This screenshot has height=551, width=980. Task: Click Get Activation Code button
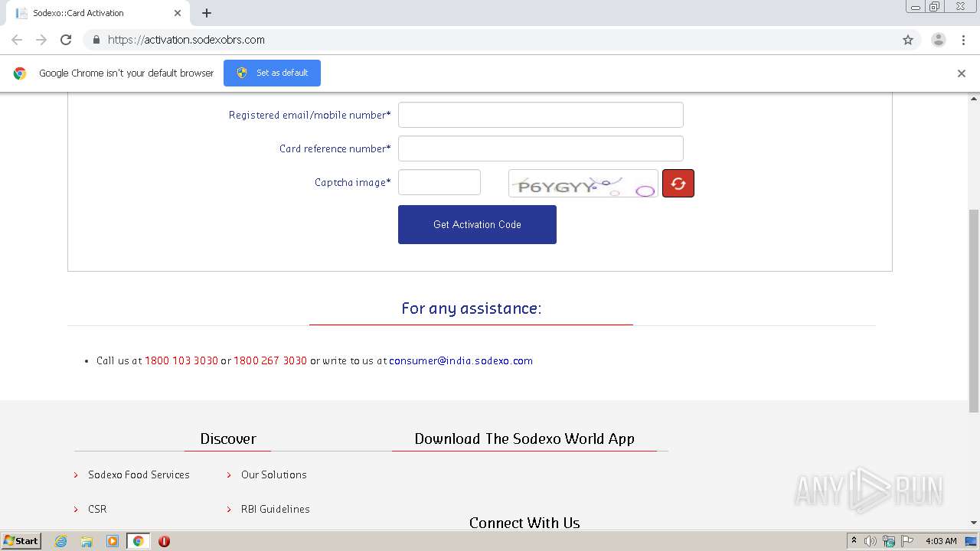pos(477,224)
